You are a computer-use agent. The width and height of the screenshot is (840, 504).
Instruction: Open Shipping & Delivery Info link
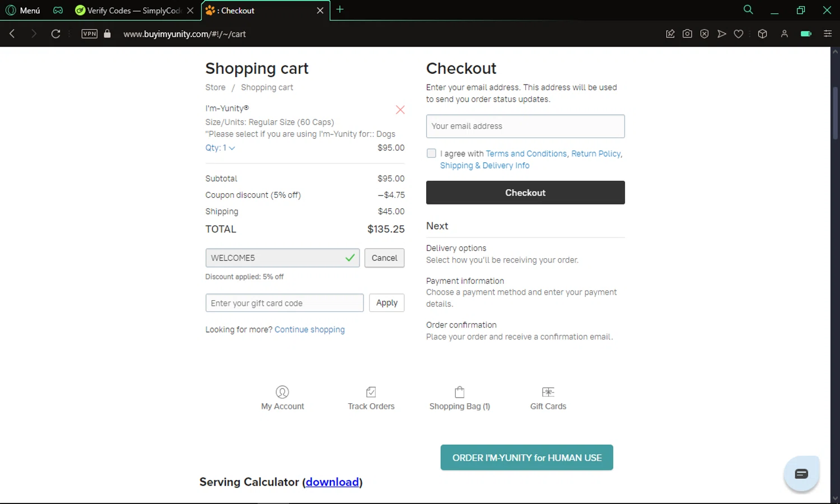click(484, 165)
